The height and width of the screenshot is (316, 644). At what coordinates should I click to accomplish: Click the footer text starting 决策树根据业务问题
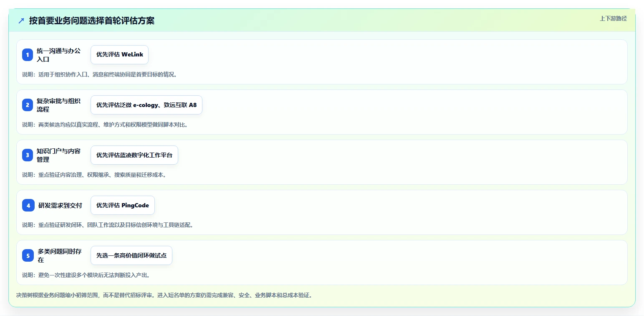(x=164, y=295)
